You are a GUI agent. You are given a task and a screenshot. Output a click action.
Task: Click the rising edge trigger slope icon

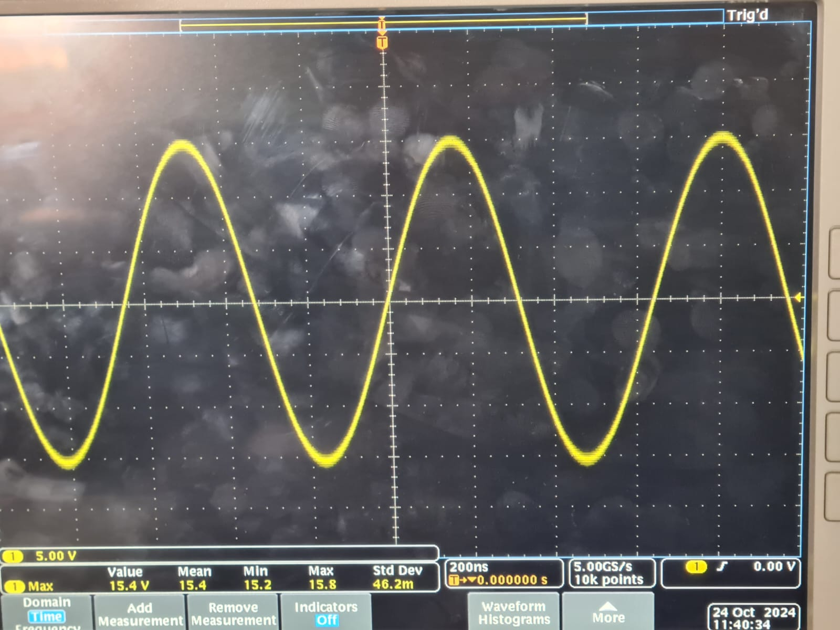[x=722, y=566]
